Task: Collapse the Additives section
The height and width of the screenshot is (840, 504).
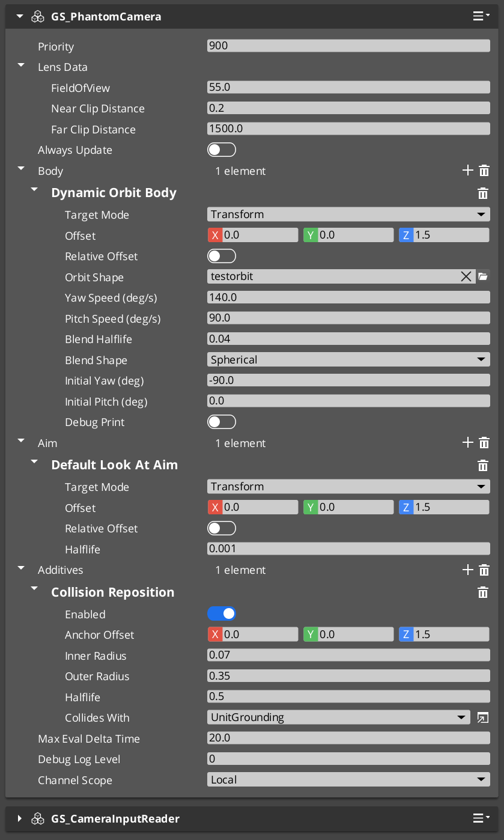Action: [x=22, y=568]
